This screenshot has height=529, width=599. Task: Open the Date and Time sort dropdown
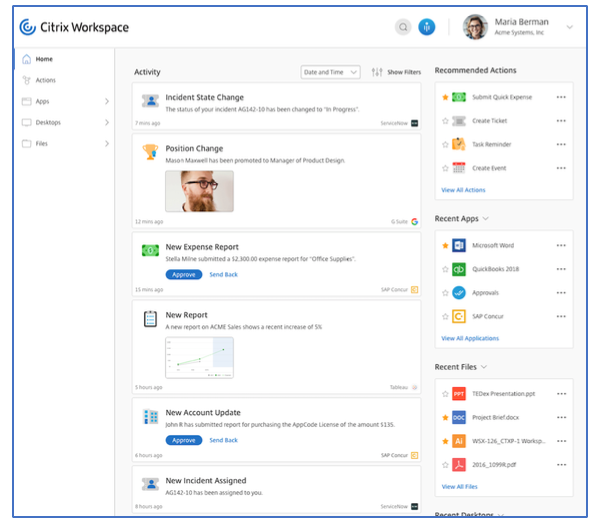coord(330,72)
